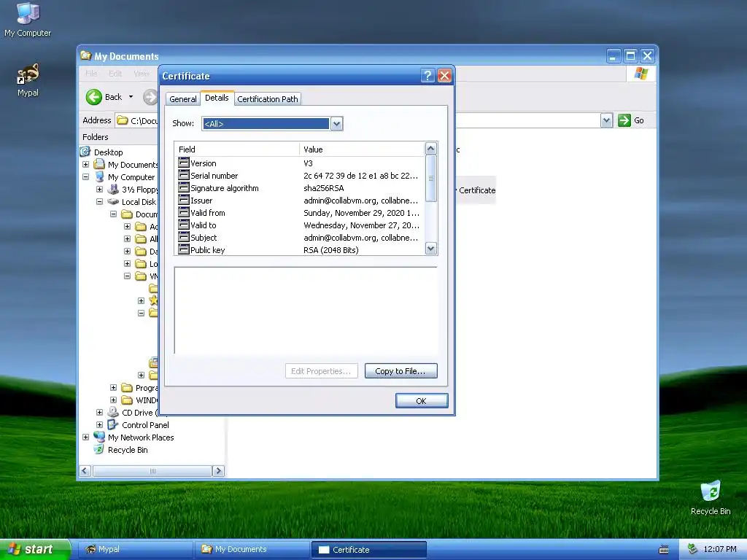
Task: Select the RSA (2048 Bits) value
Action: (x=331, y=250)
